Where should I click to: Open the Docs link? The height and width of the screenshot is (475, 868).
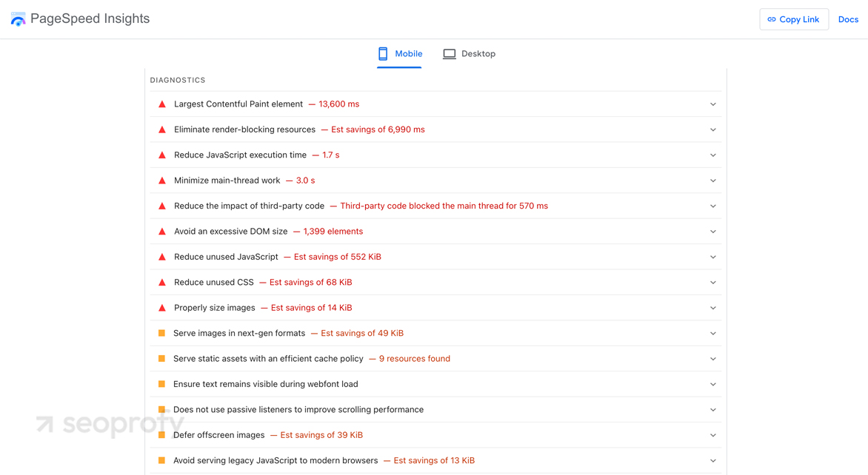tap(848, 19)
